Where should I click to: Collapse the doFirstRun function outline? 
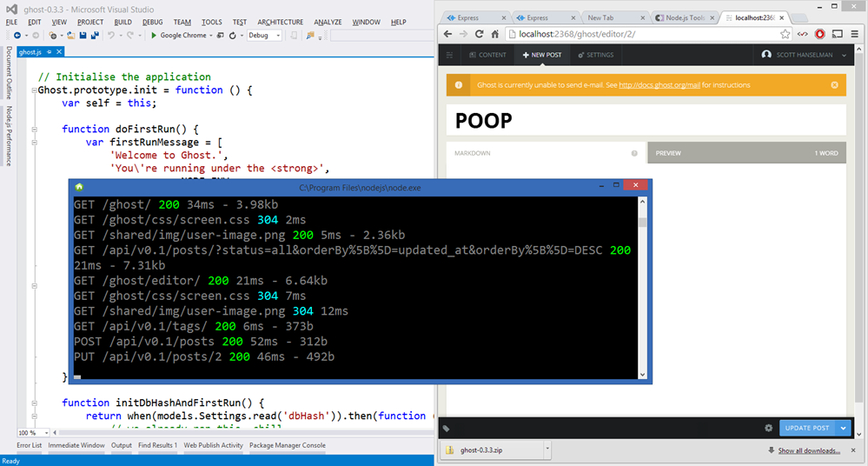click(35, 129)
